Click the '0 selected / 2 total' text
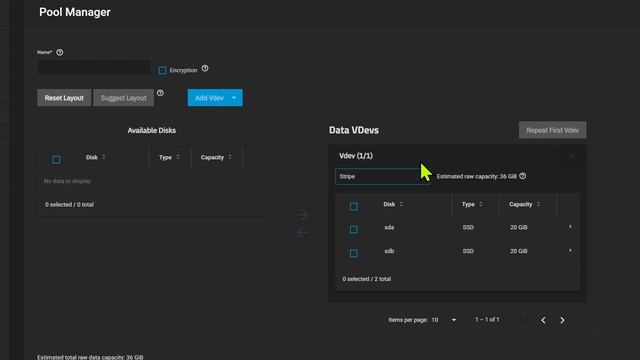Viewport: 640px width, 360px height. pyautogui.click(x=367, y=279)
